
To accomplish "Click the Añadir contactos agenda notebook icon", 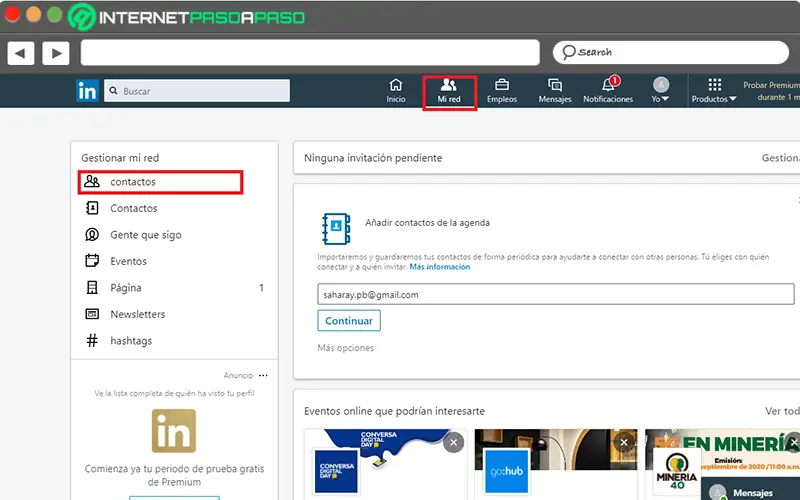I will [336, 229].
